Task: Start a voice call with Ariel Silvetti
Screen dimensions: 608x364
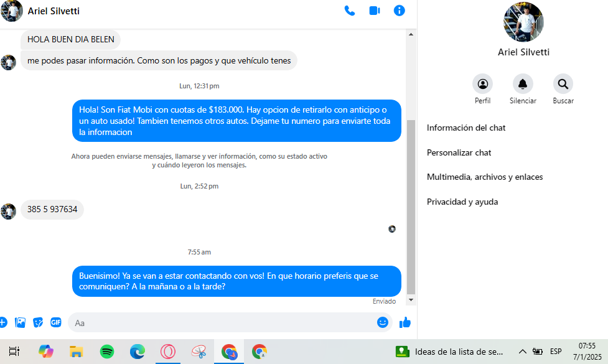Action: point(349,11)
